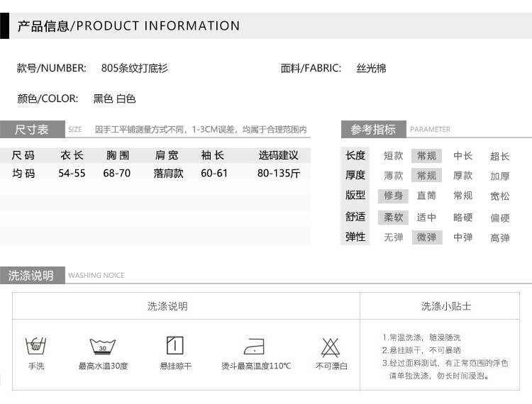Select the highlighted 常规 in the 厚度 row

(426, 176)
